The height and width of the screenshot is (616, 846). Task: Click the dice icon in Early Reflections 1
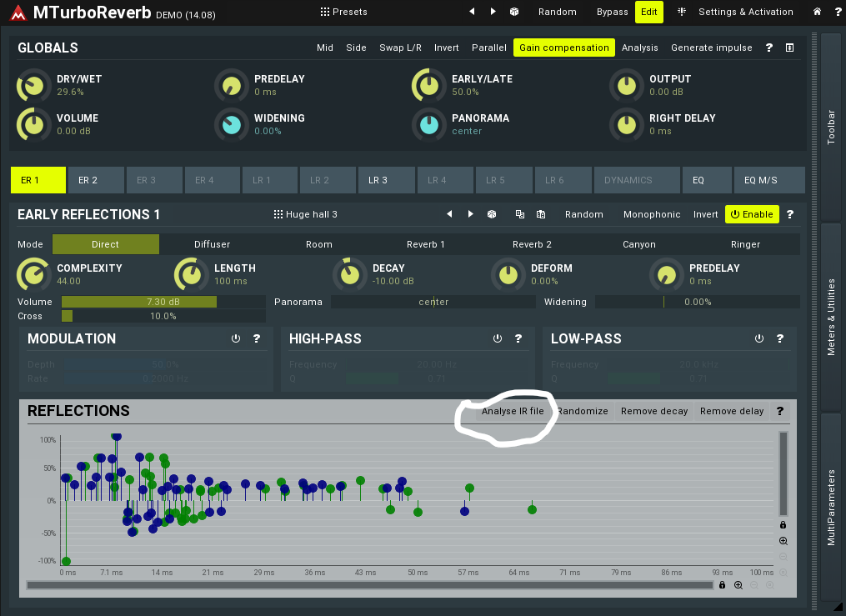pyautogui.click(x=492, y=214)
